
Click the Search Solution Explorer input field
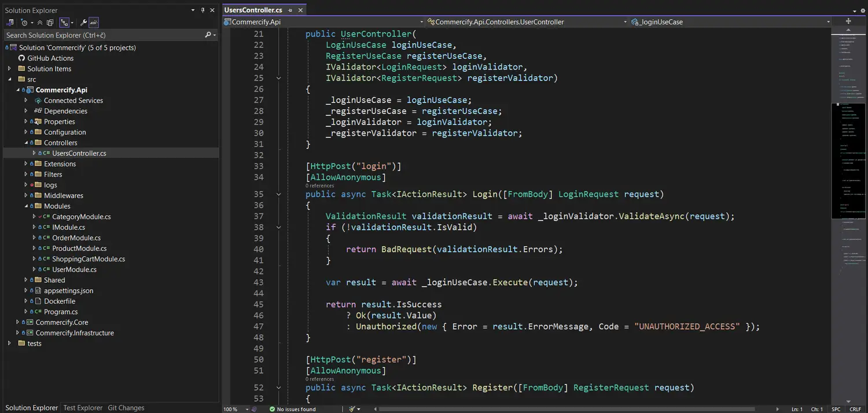pos(104,35)
